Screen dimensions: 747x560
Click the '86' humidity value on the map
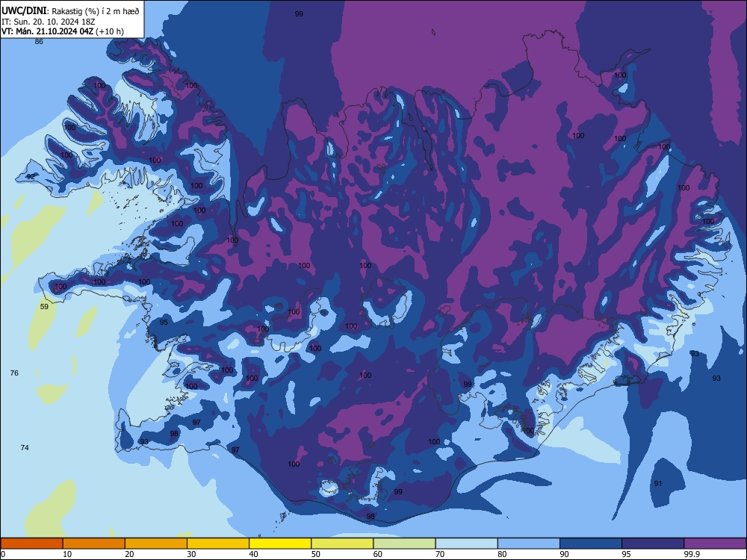tap(39, 41)
